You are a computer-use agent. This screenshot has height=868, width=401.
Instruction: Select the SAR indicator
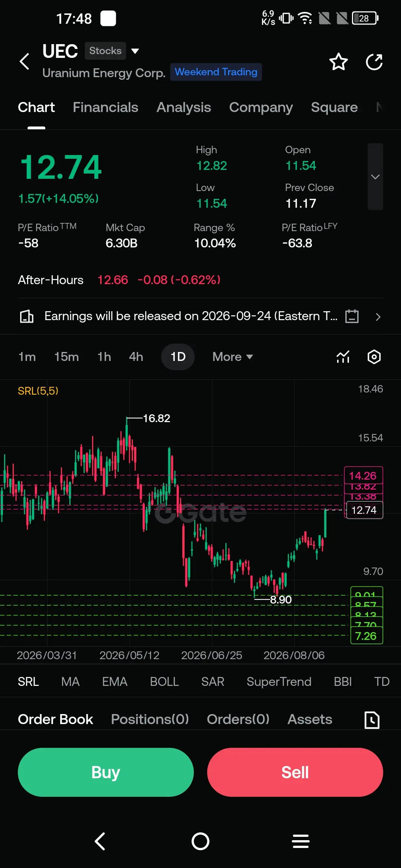pyautogui.click(x=213, y=682)
